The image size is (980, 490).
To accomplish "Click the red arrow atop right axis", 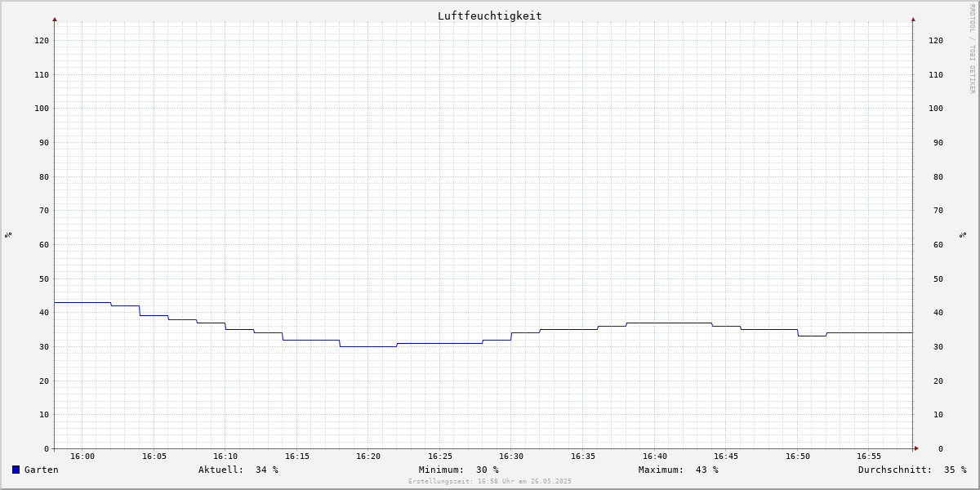I will pos(913,19).
